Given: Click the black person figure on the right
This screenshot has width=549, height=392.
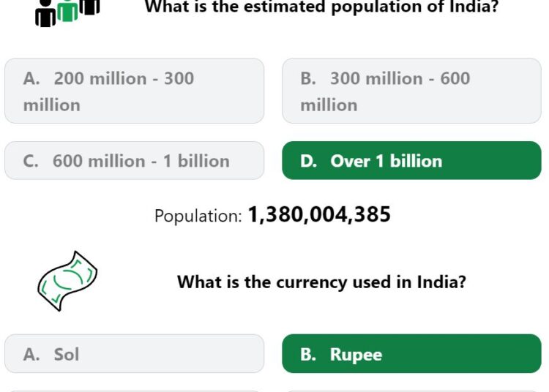Looking at the screenshot, I should (89, 7).
